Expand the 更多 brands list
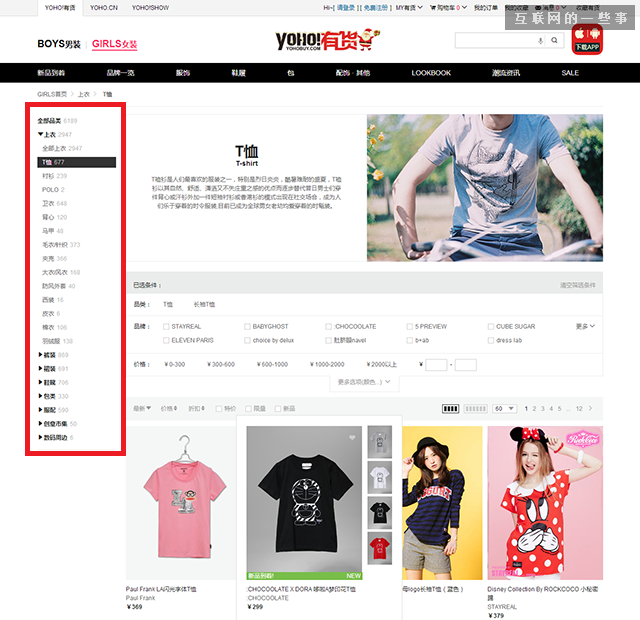Screen dimensions: 640x620 point(585,326)
